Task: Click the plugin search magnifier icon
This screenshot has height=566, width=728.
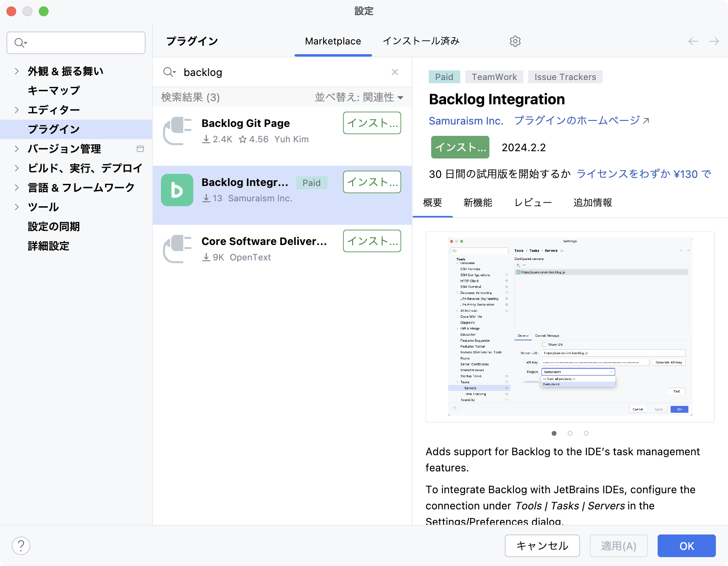Action: click(x=169, y=72)
